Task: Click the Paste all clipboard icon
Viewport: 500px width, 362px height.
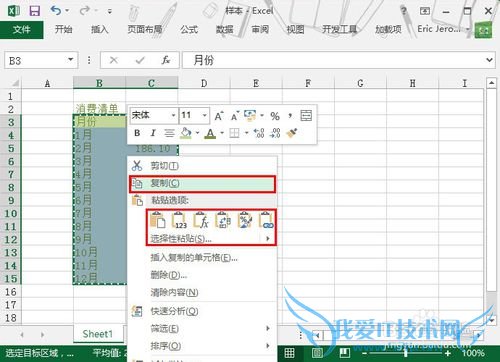Action: click(158, 220)
